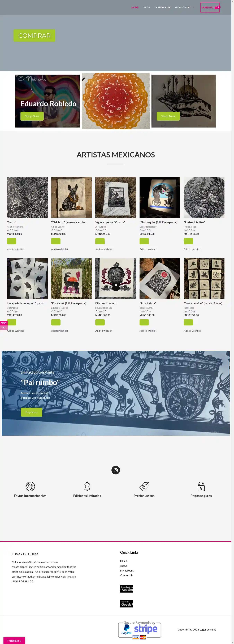Open the "Tlalchichi" product thumbnail
The height and width of the screenshot is (644, 234).
tap(71, 197)
